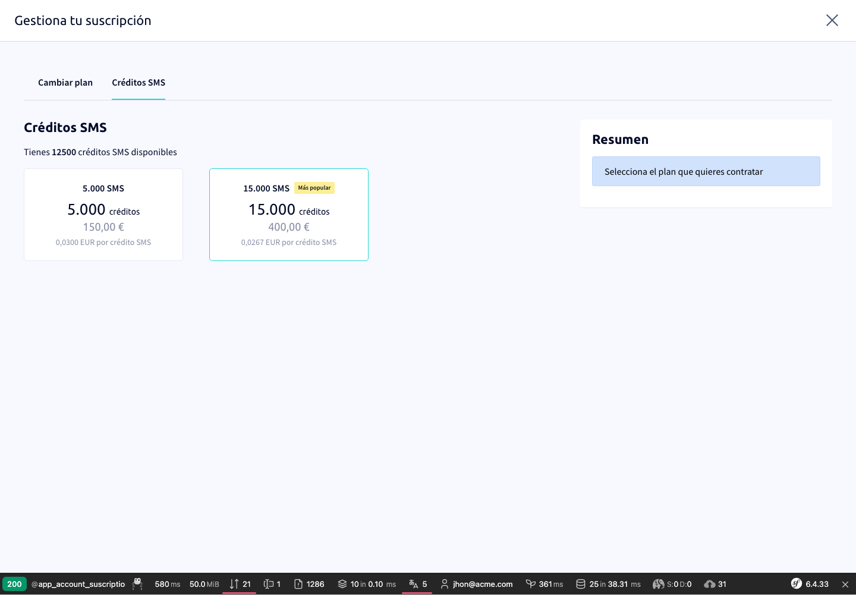Viewport: 856px width, 616px height.
Task: Click the 0,0300 EUR por crédito SMS text
Action: tap(103, 243)
